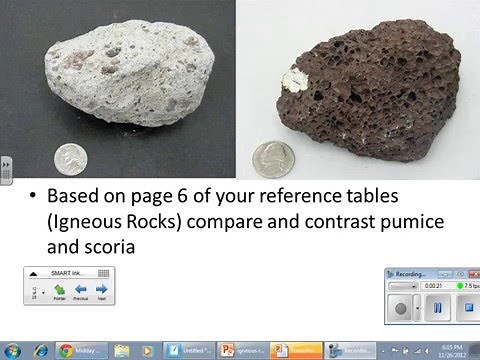Show hidden system tray icons
This screenshot has width=480, height=360.
point(383,351)
